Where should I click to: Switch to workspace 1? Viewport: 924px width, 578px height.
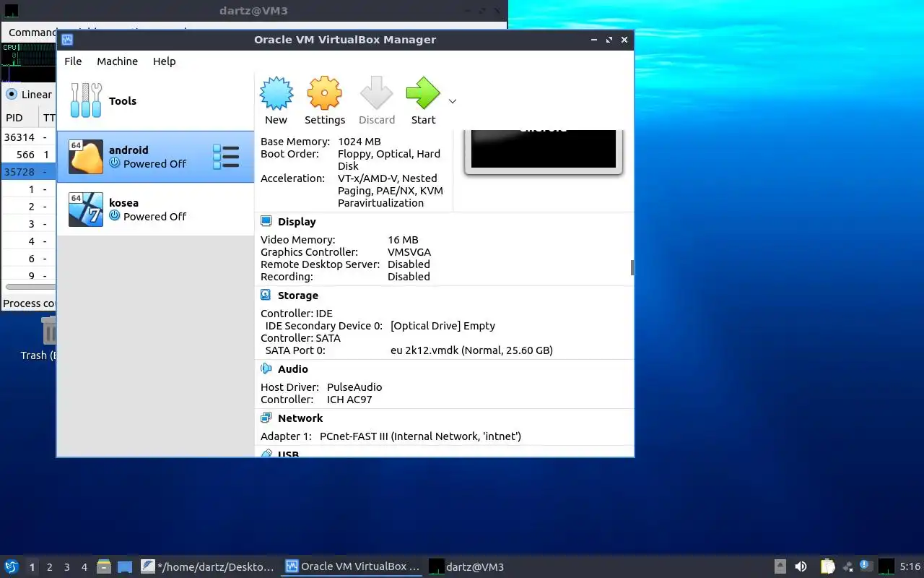coord(32,567)
